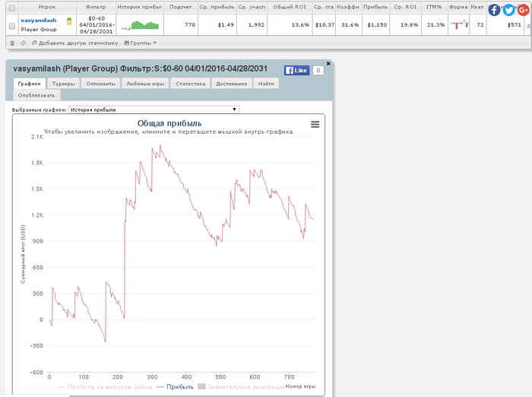Switch to the Найти tab
Viewport: 532px width, 397px height.
click(x=266, y=84)
